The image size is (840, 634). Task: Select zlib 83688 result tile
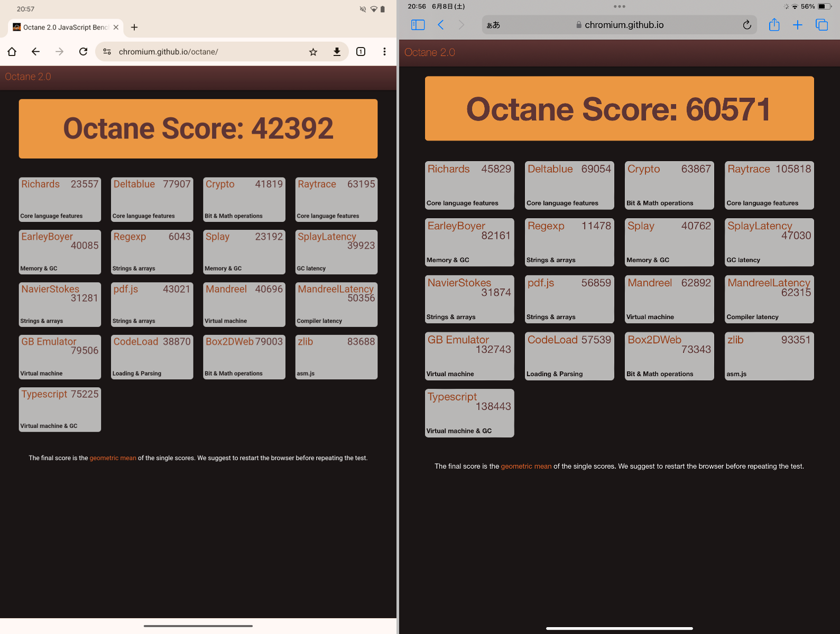coord(336,357)
